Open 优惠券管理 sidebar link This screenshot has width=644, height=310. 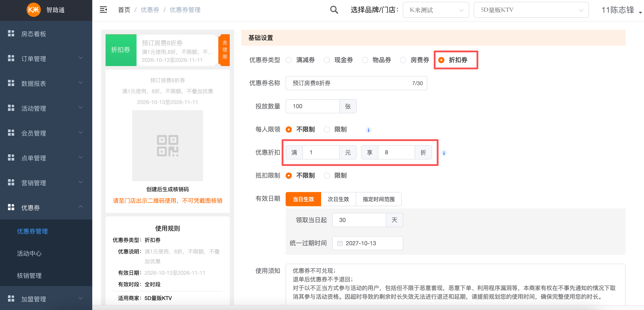pos(32,231)
